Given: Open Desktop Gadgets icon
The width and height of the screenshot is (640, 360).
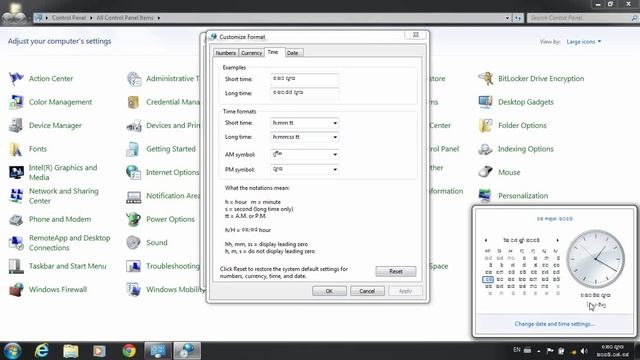Looking at the screenshot, I should tap(486, 102).
